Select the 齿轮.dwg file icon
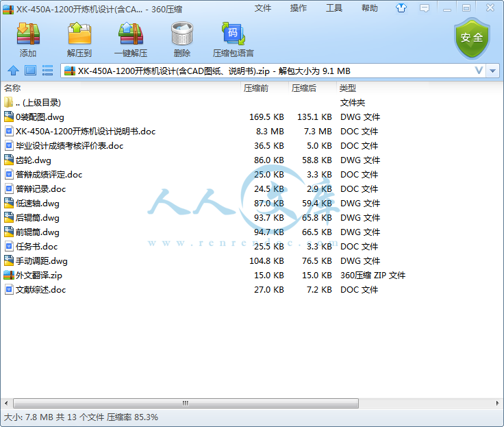504x427 pixels. [9, 160]
